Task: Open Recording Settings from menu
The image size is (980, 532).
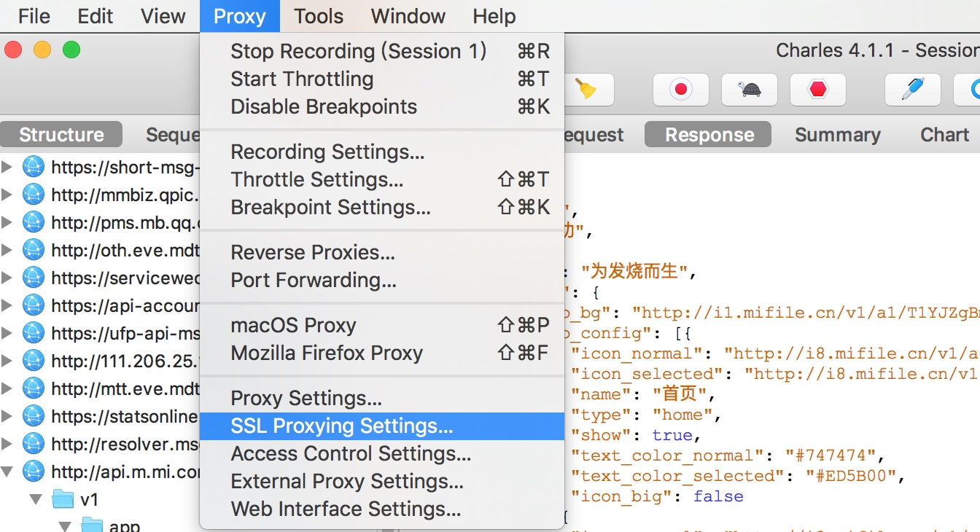Action: point(382,152)
